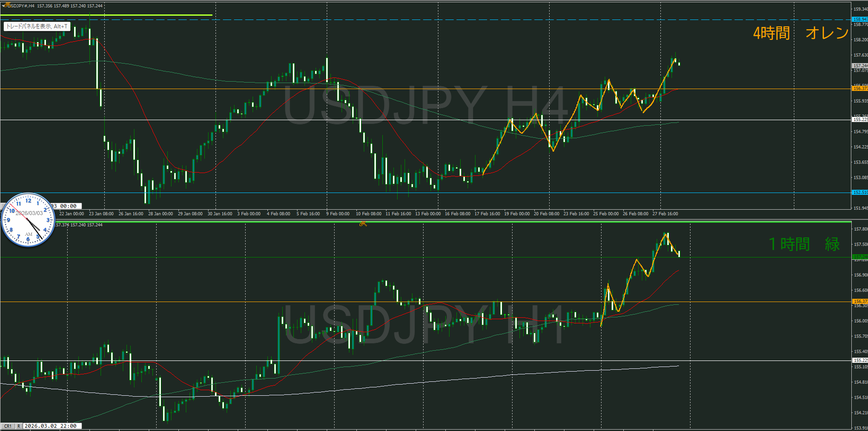
Task: Select the blue 158.947 price label
Action: pos(860,19)
